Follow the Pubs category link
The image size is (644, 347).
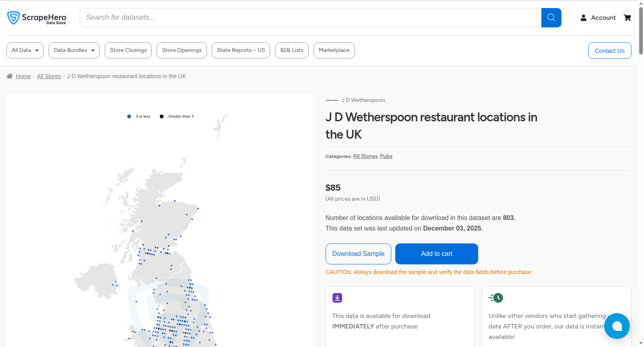click(x=386, y=156)
